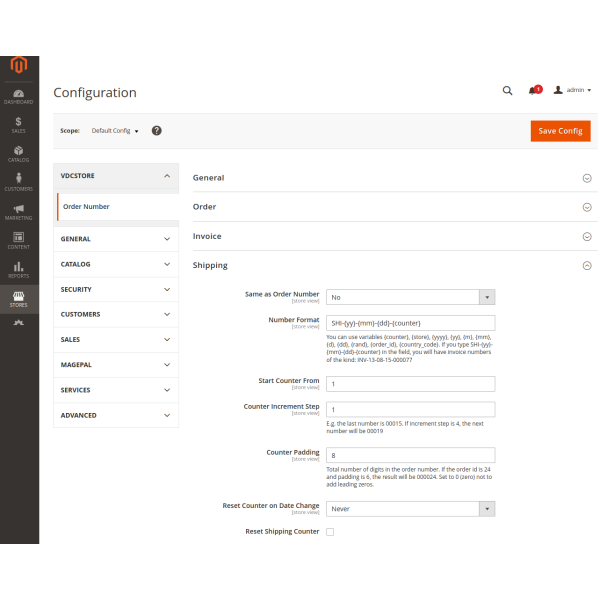This screenshot has height=600, width=600.
Task: Expand the General configuration section
Action: (395, 178)
